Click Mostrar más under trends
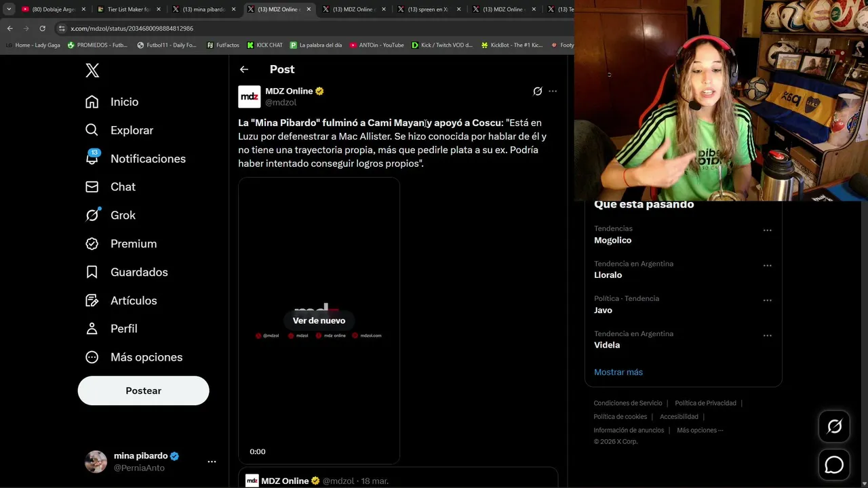Screen dimensions: 868x488 (618, 372)
